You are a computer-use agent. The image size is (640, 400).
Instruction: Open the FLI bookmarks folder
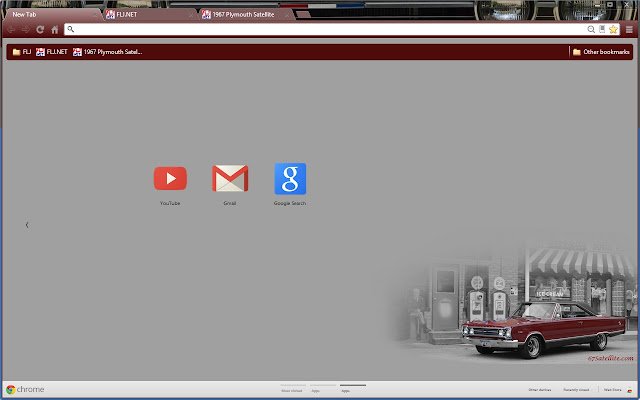(x=22, y=52)
